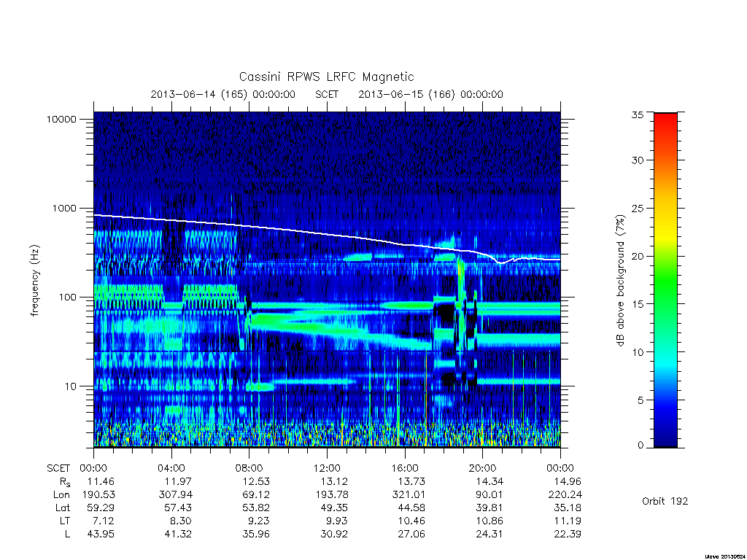747x560 pixels.
Task: Click the "08:00" SCET time label
Action: pos(249,469)
